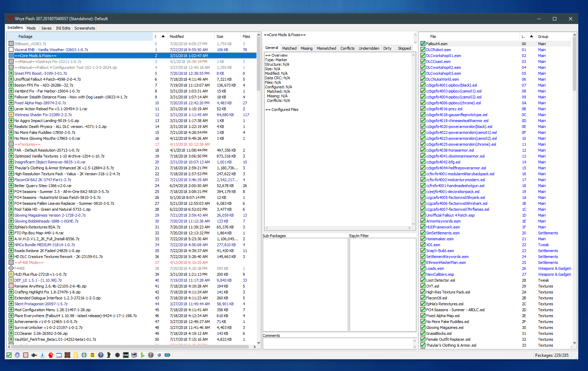Select Boston FPS Fix - AIO package

pyautogui.click(x=132, y=85)
